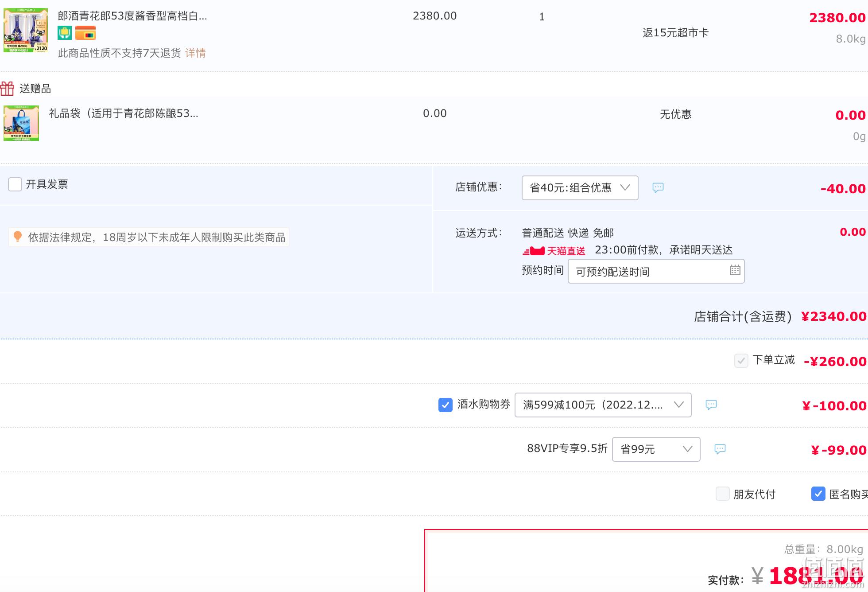
Task: Expand the 满599减100元 coupon dropdown
Action: tap(603, 405)
